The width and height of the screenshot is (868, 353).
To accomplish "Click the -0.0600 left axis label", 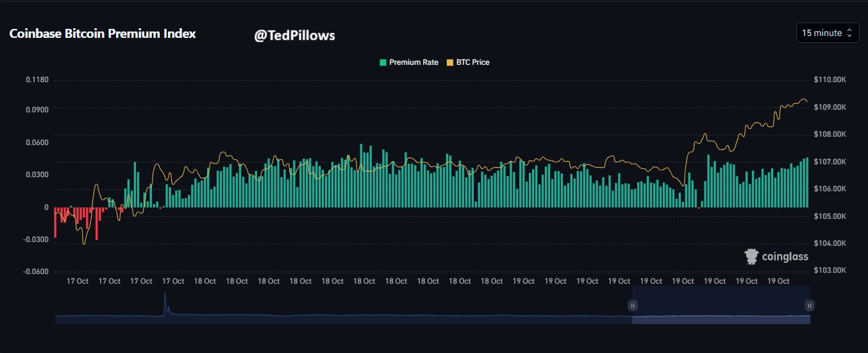I will [x=37, y=271].
